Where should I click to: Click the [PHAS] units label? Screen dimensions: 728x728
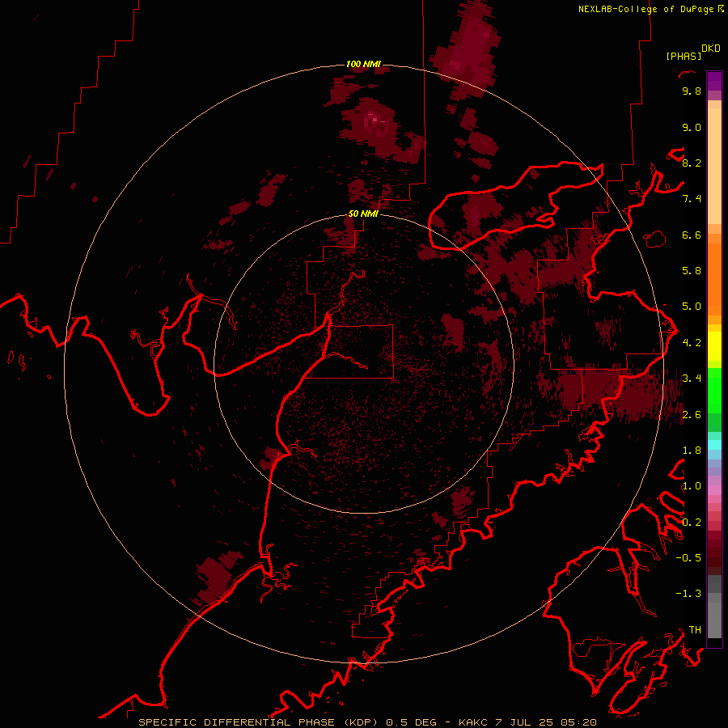tap(684, 56)
